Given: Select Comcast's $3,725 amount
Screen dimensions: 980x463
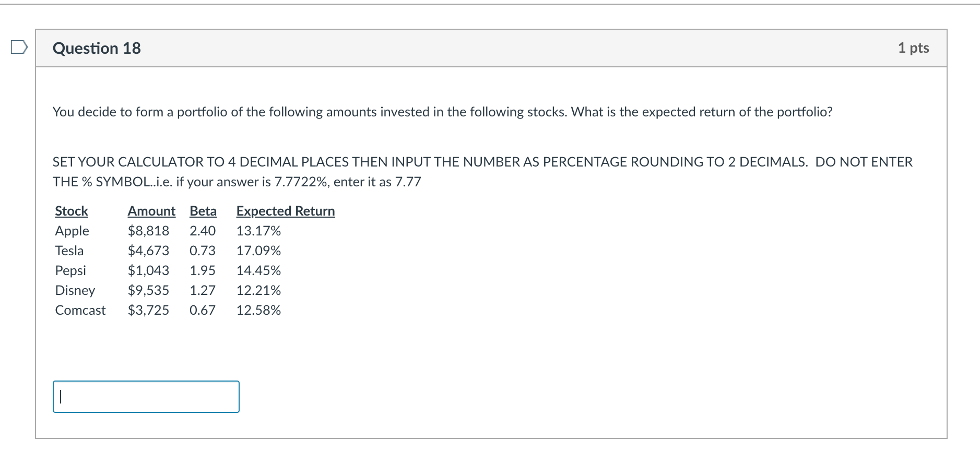Looking at the screenshot, I should (x=148, y=310).
